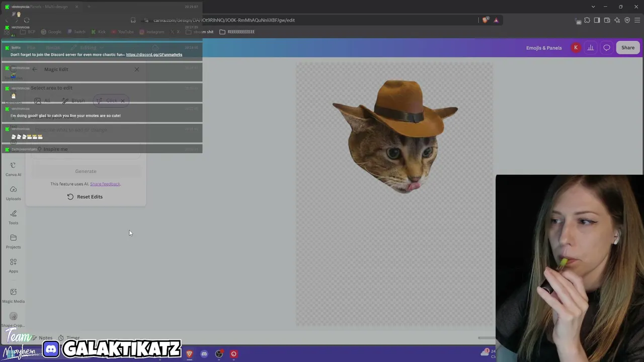Open the Twitch bookmark
Screen dimensions: 644x362
coord(76,32)
